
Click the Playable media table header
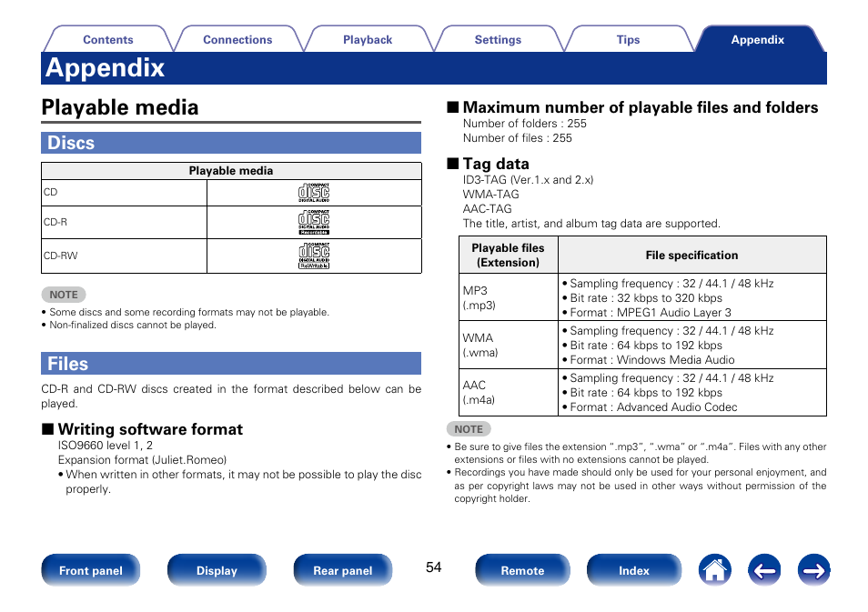point(231,170)
